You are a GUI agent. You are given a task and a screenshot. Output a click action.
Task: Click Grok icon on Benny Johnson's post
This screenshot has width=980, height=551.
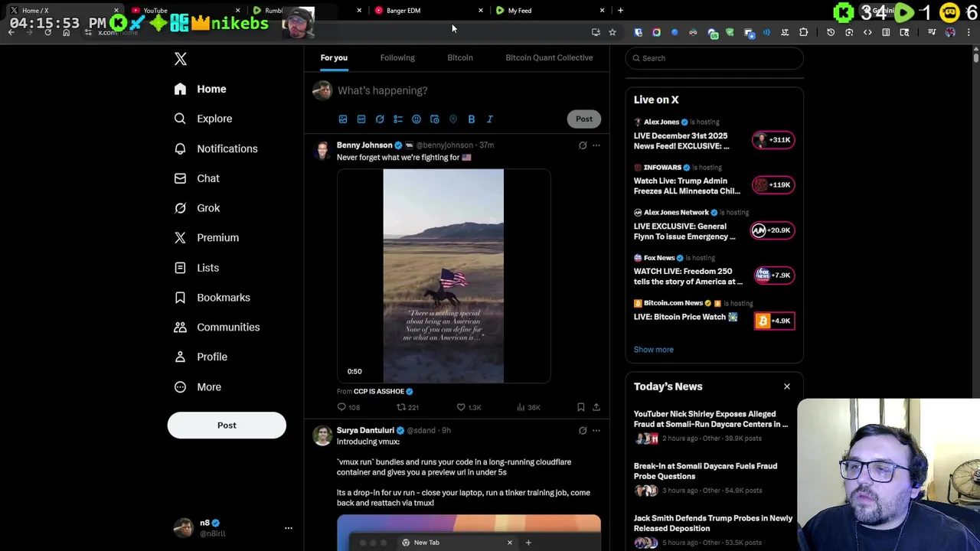click(583, 145)
